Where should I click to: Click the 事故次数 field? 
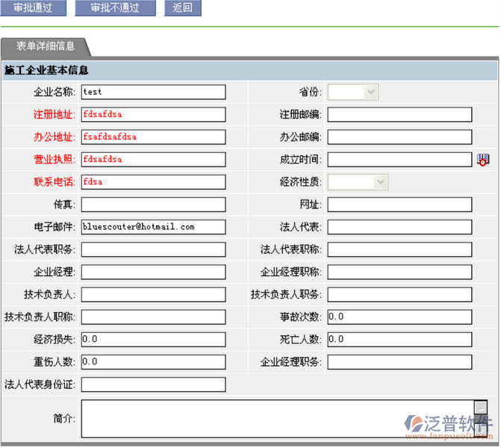pos(399,317)
